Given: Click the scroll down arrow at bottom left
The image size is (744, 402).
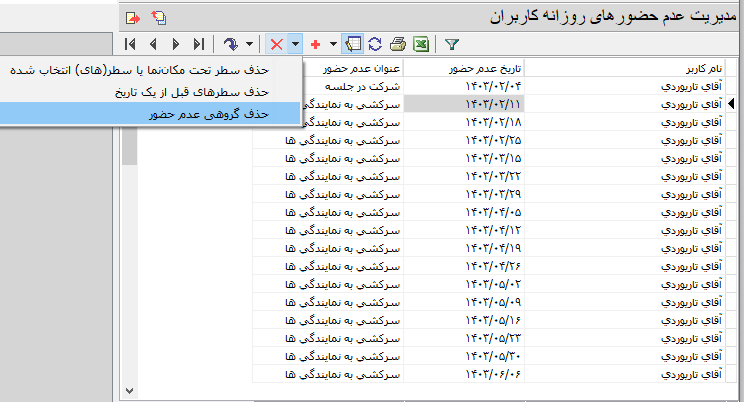Looking at the screenshot, I should pyautogui.click(x=129, y=389).
